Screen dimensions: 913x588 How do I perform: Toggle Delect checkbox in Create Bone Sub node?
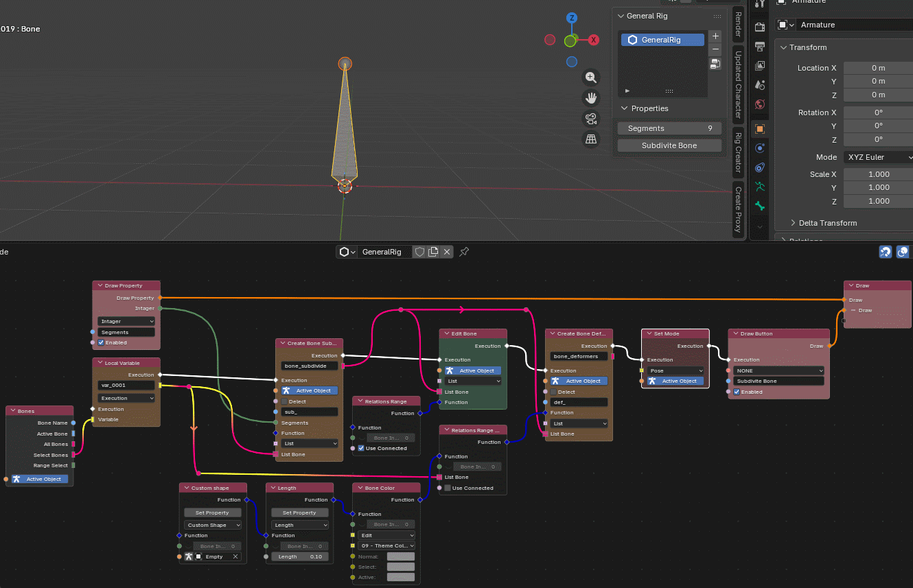point(285,401)
